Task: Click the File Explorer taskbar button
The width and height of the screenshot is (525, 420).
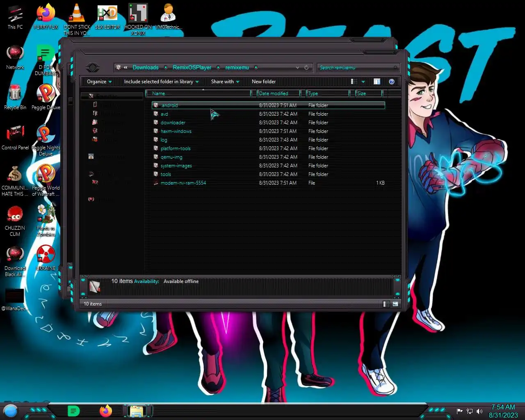Action: [x=137, y=411]
